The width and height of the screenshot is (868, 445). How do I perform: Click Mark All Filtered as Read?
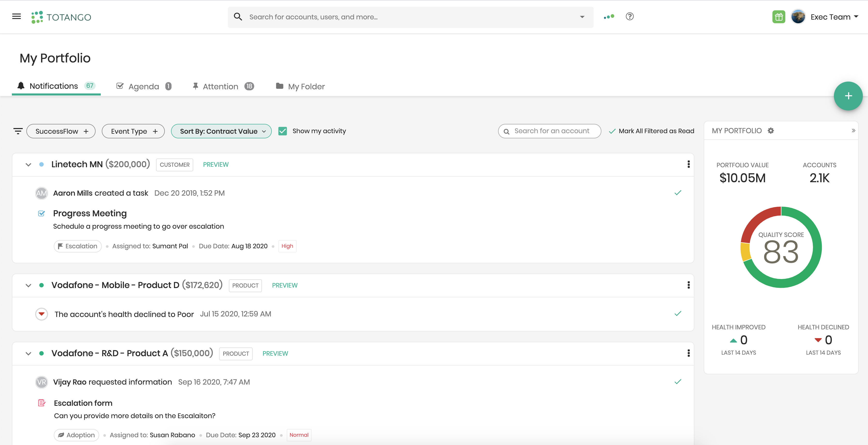pos(652,131)
